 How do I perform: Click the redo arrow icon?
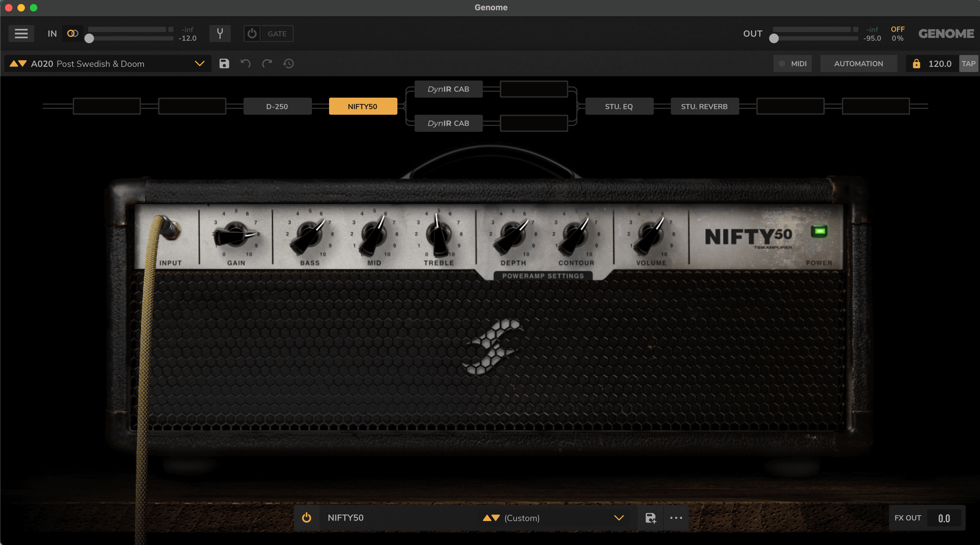click(267, 63)
